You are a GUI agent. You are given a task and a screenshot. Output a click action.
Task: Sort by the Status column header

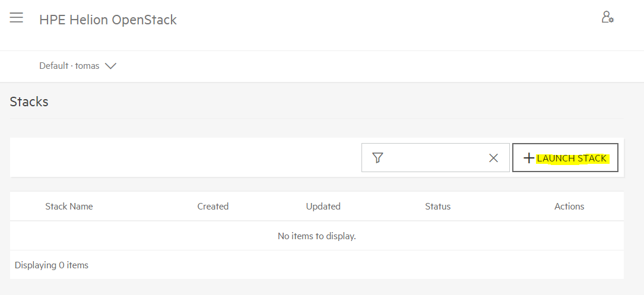pos(438,206)
